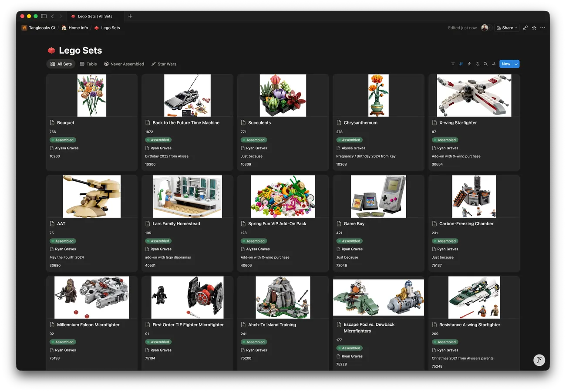The image size is (566, 392).
Task: Open the floating help assistant button
Action: [539, 360]
